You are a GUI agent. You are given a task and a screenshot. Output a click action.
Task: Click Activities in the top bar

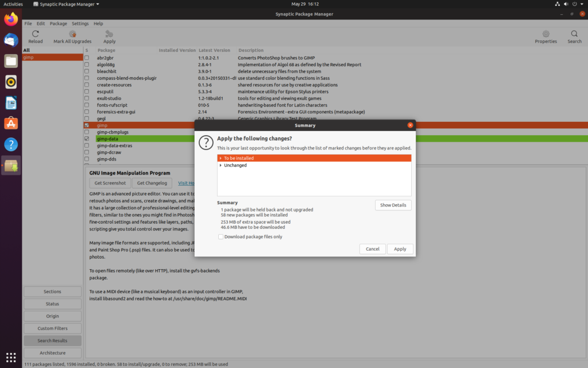[x=13, y=4]
